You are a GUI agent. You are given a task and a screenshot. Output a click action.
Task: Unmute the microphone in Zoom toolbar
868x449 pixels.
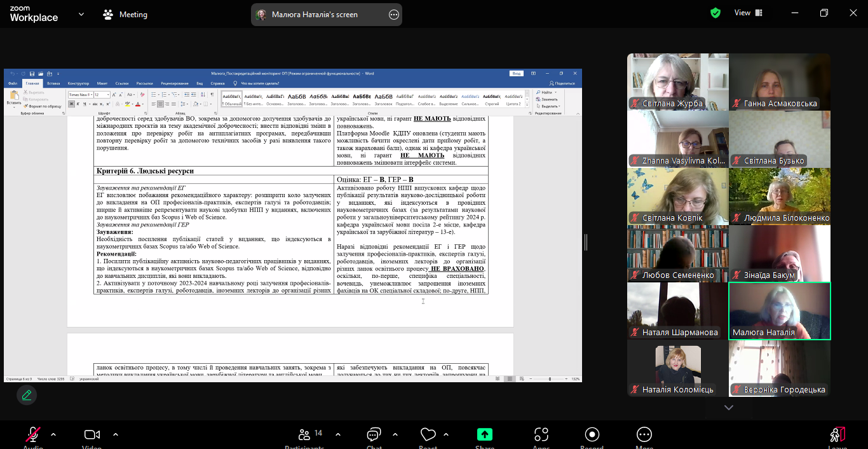click(33, 435)
